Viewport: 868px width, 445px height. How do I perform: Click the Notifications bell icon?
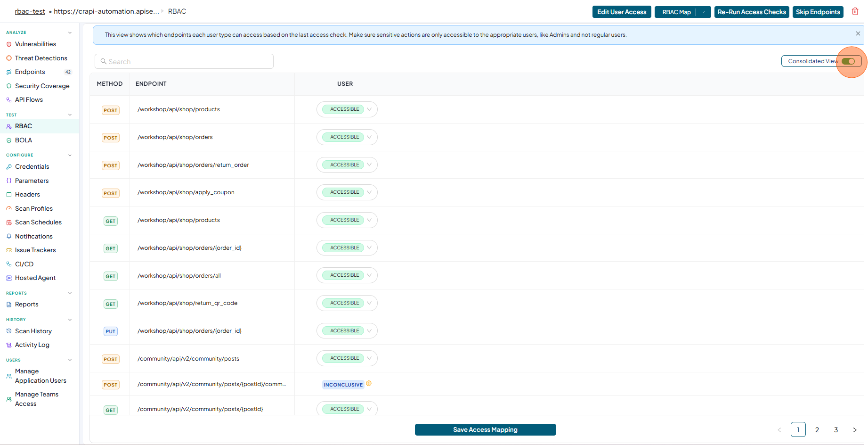click(x=9, y=236)
